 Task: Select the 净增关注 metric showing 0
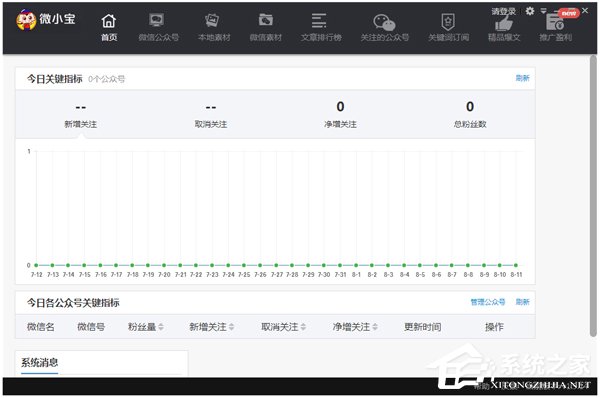(340, 115)
